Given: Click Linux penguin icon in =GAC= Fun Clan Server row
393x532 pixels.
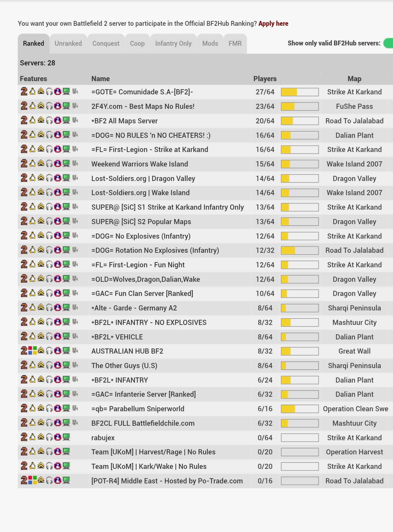Looking at the screenshot, I should pos(33,293).
